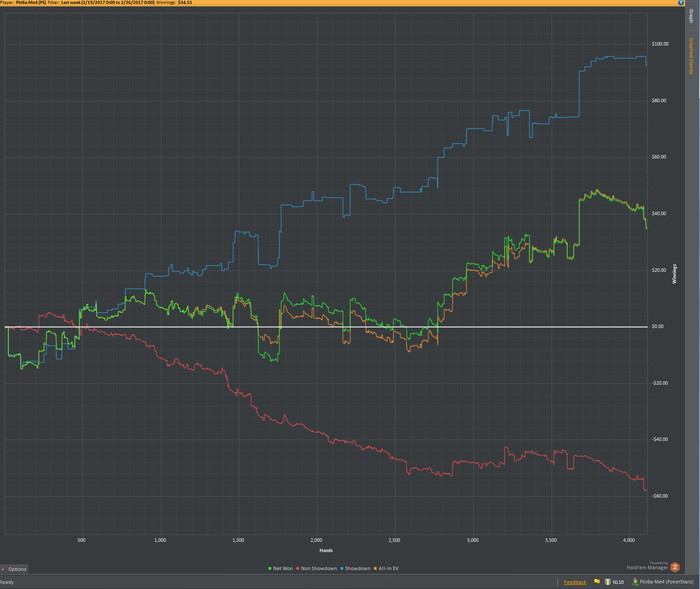The height and width of the screenshot is (589, 700).
Task: Click the All-In EV legend entry
Action: pos(386,568)
